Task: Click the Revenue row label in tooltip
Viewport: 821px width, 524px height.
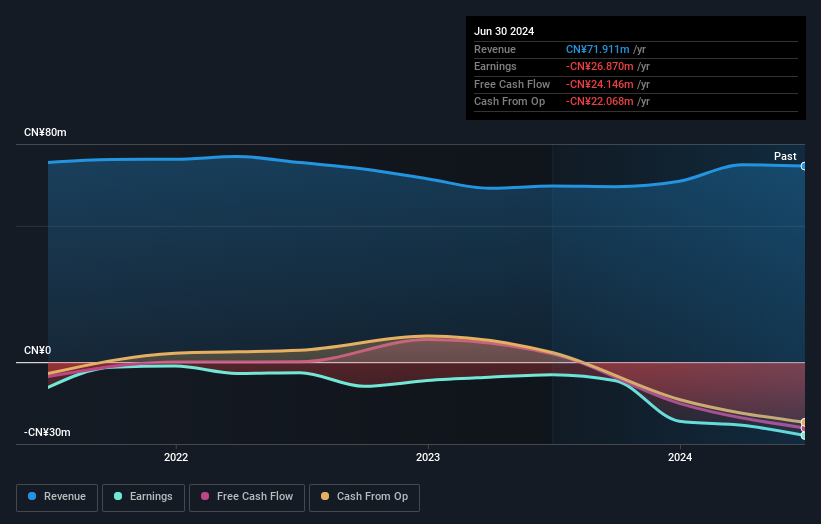Action: click(x=495, y=49)
